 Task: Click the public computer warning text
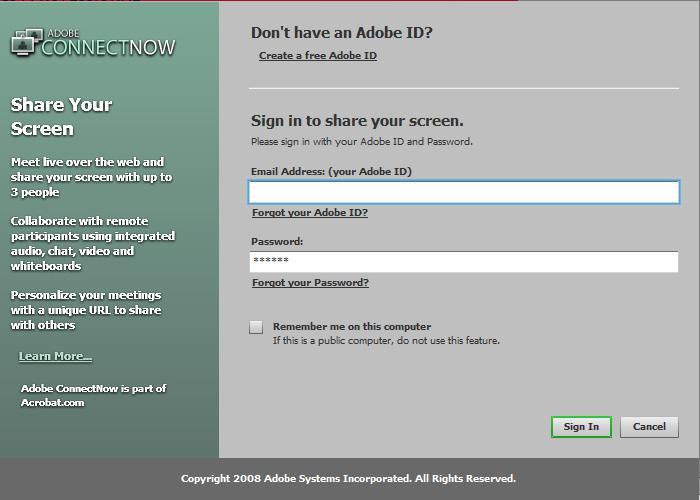click(x=386, y=341)
